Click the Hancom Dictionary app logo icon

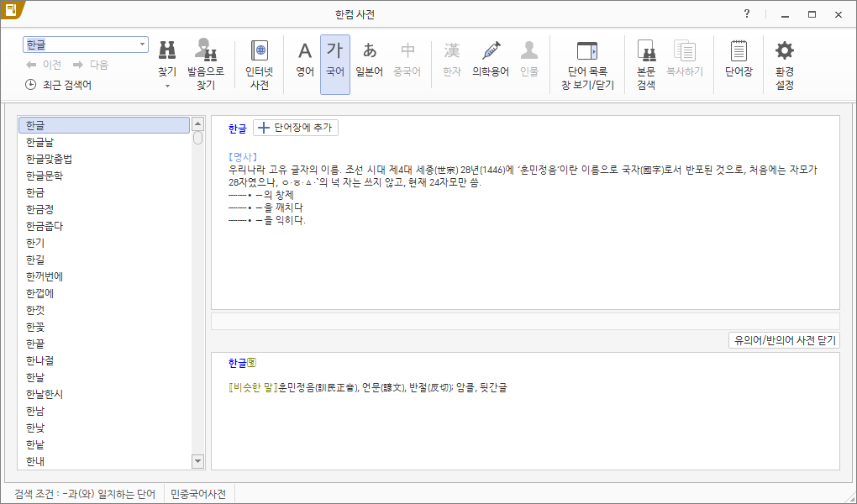(11, 9)
